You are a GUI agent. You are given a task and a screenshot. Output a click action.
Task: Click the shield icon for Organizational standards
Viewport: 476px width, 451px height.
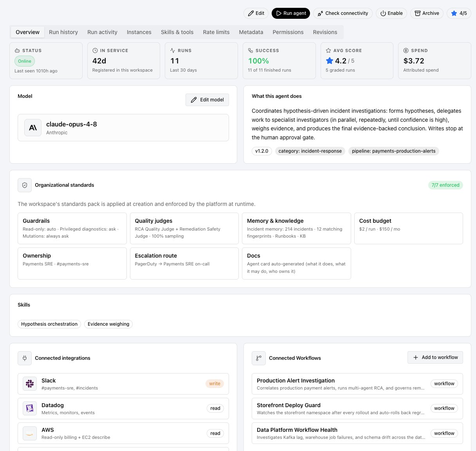25,185
